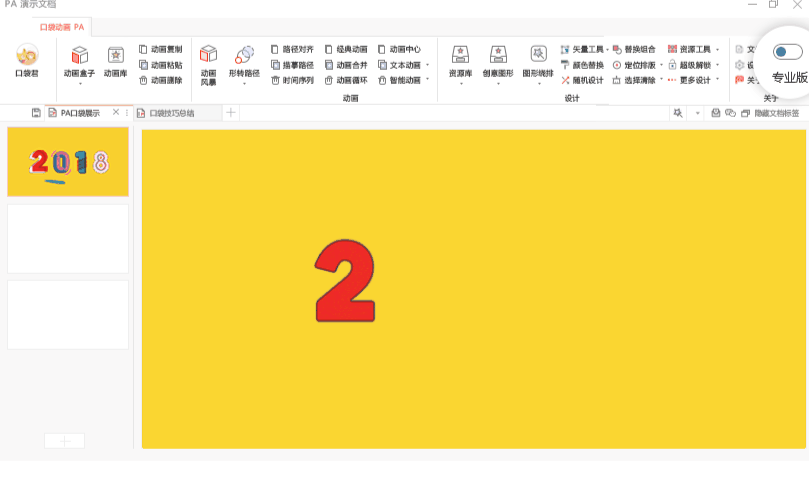Click the mail/save icon beside the chat icon
This screenshot has height=478, width=809.
click(x=716, y=113)
